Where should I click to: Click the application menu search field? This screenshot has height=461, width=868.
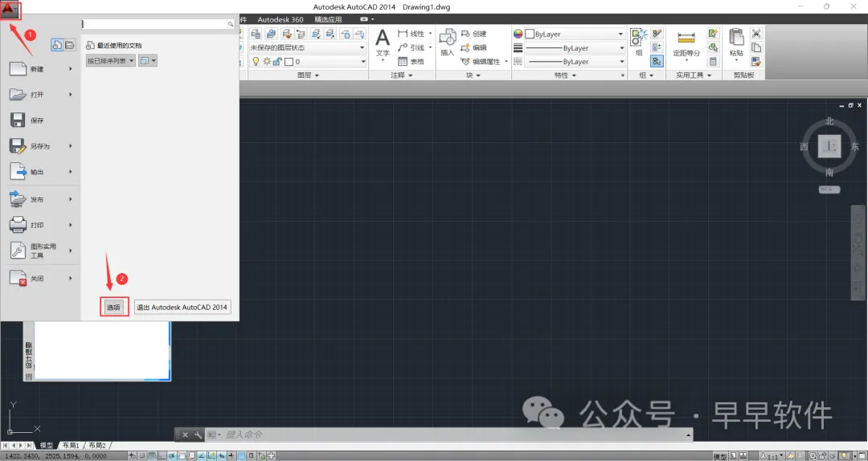(x=158, y=24)
